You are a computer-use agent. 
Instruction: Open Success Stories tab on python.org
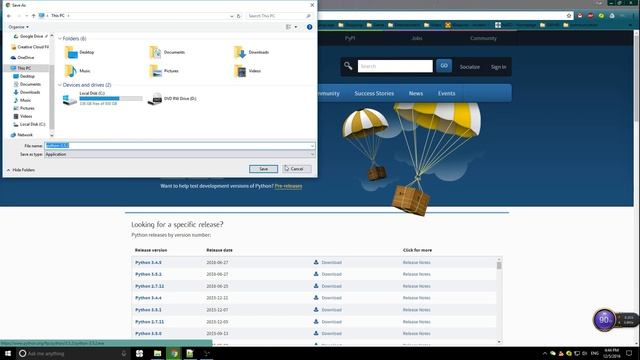374,93
